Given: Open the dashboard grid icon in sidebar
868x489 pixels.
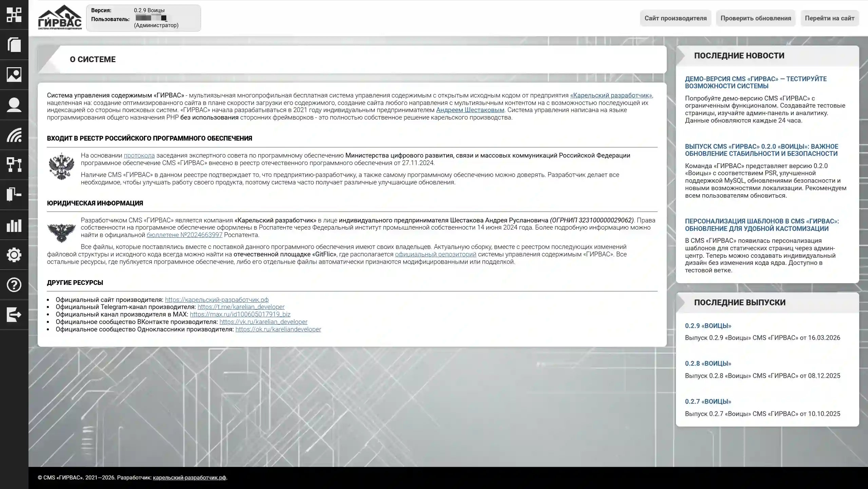Looking at the screenshot, I should [14, 15].
